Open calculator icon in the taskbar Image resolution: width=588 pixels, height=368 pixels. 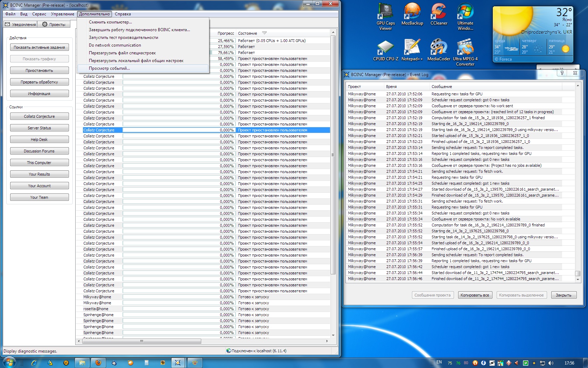click(147, 363)
